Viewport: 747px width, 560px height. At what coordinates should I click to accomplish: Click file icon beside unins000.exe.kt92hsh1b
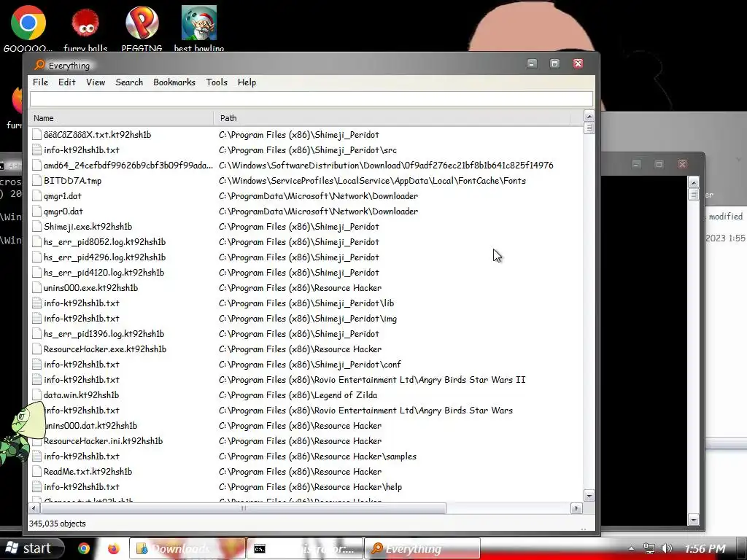36,287
